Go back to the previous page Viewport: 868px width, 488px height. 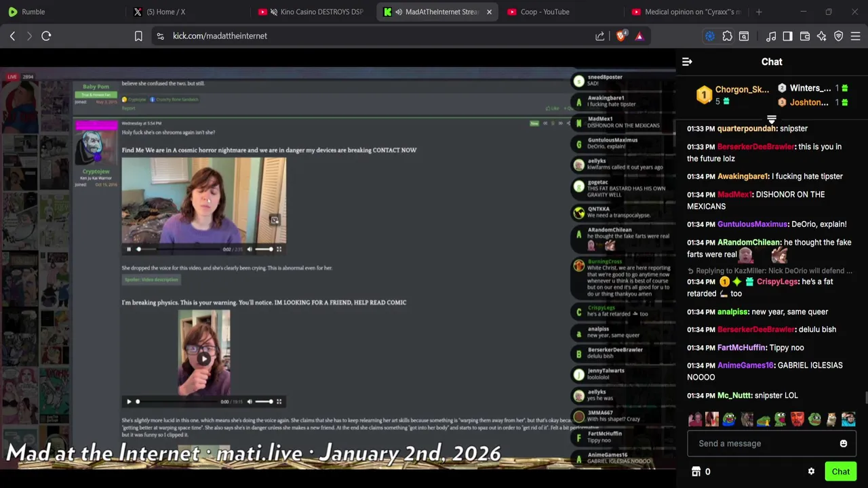click(x=12, y=36)
